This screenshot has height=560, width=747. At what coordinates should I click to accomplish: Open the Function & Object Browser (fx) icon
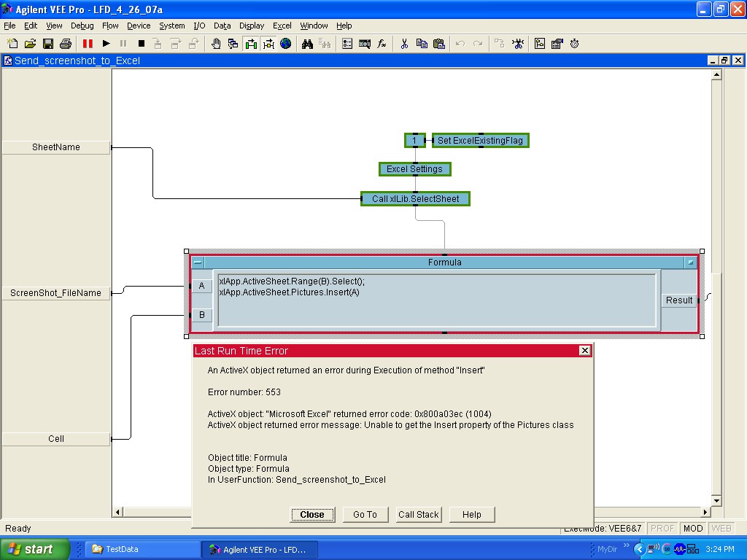pos(382,44)
